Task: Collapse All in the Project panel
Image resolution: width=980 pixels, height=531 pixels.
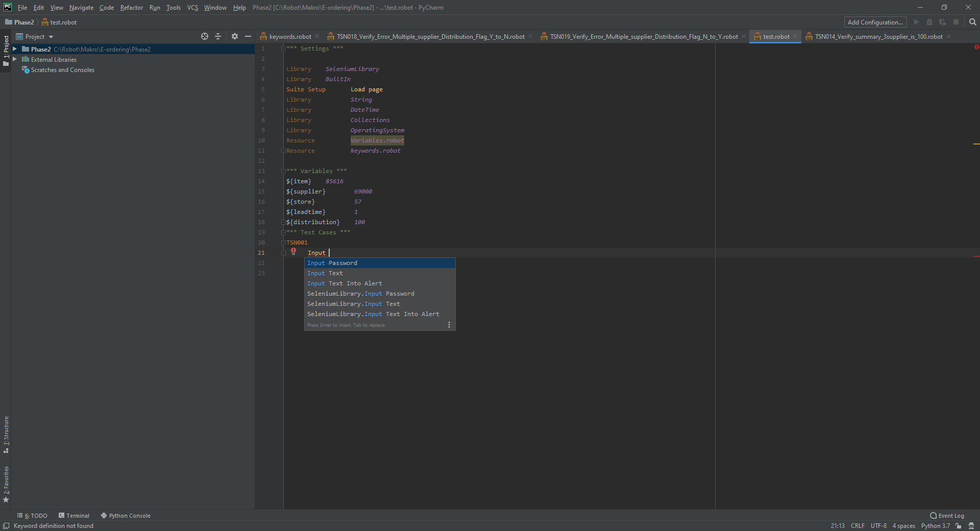Action: pos(218,36)
